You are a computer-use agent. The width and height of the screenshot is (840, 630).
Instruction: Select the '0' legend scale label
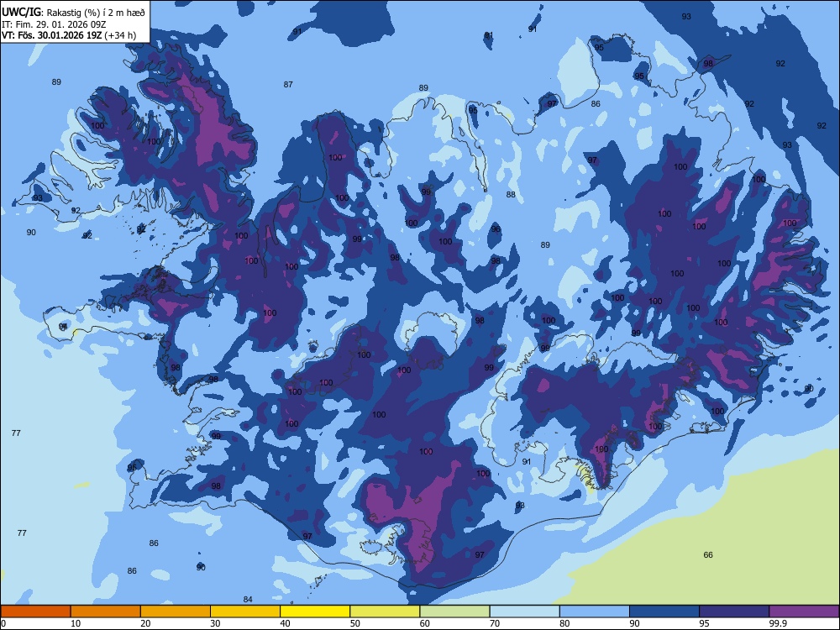pyautogui.click(x=3, y=623)
